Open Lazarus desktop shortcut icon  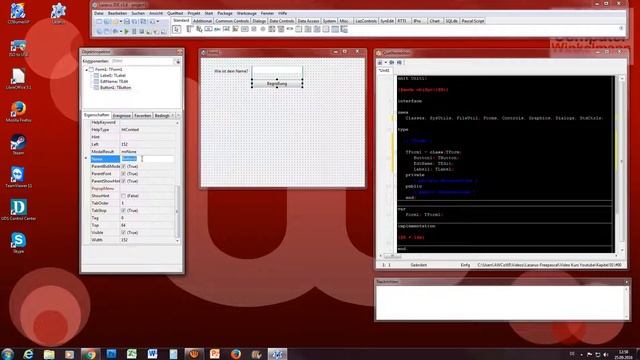[x=58, y=13]
